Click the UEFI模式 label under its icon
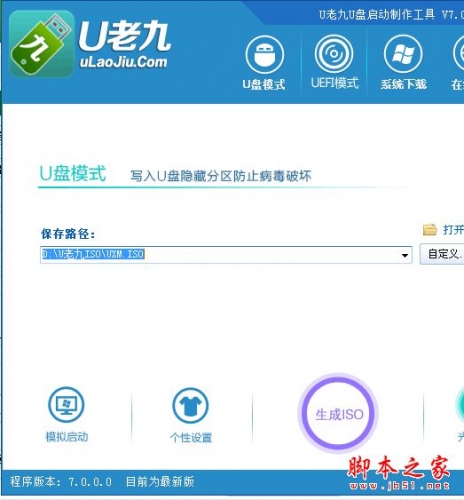This screenshot has width=464, height=500. 335,83
